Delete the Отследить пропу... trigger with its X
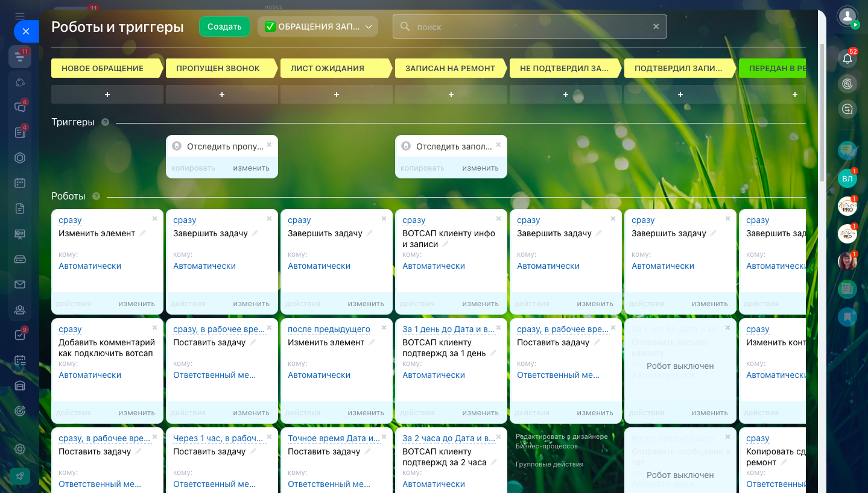Image resolution: width=868 pixels, height=493 pixels. pyautogui.click(x=269, y=145)
